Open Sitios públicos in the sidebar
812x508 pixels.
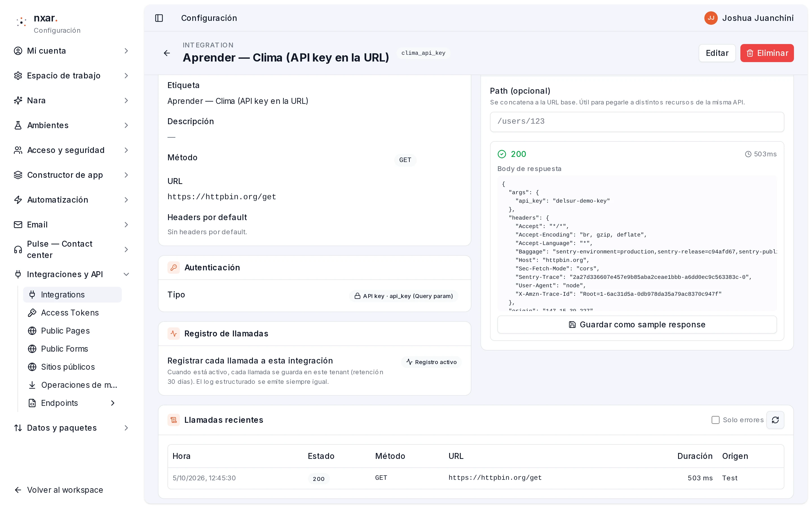pyautogui.click(x=72, y=367)
